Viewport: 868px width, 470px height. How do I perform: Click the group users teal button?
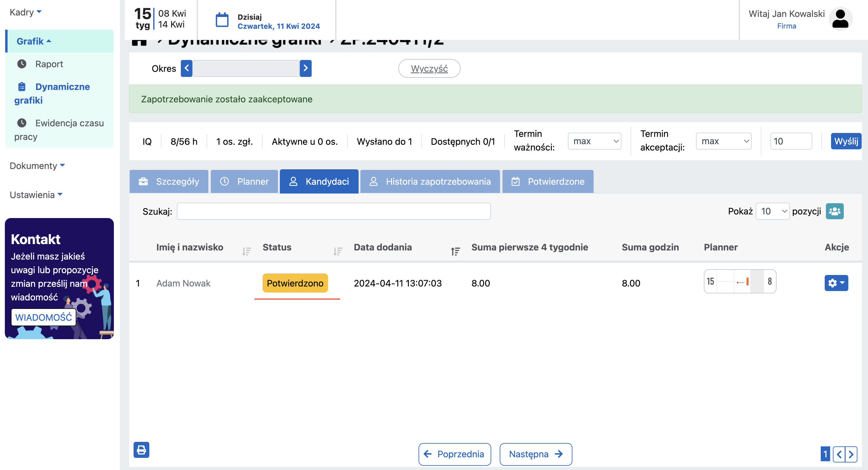pyautogui.click(x=834, y=211)
